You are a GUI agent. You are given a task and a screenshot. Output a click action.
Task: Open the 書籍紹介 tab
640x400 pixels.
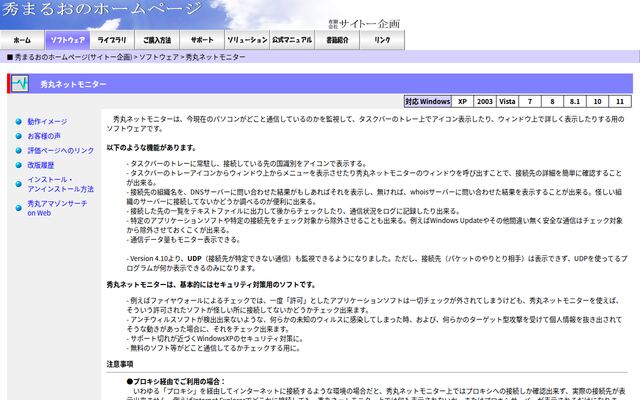pos(337,40)
